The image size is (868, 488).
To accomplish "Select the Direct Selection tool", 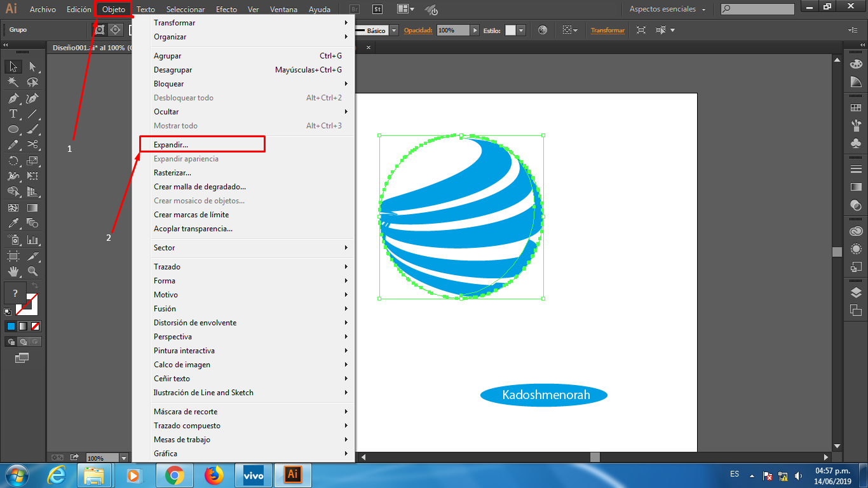I will coord(32,67).
